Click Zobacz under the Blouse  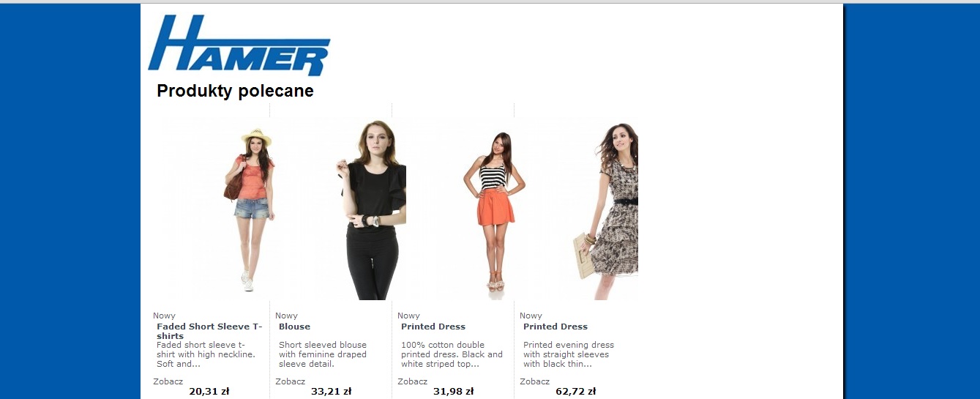click(290, 381)
